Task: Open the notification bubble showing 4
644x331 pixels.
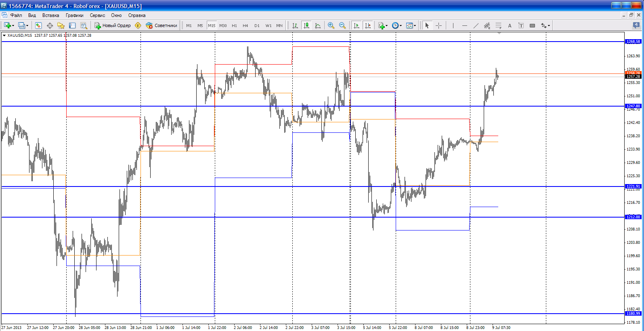Action: pos(636,25)
